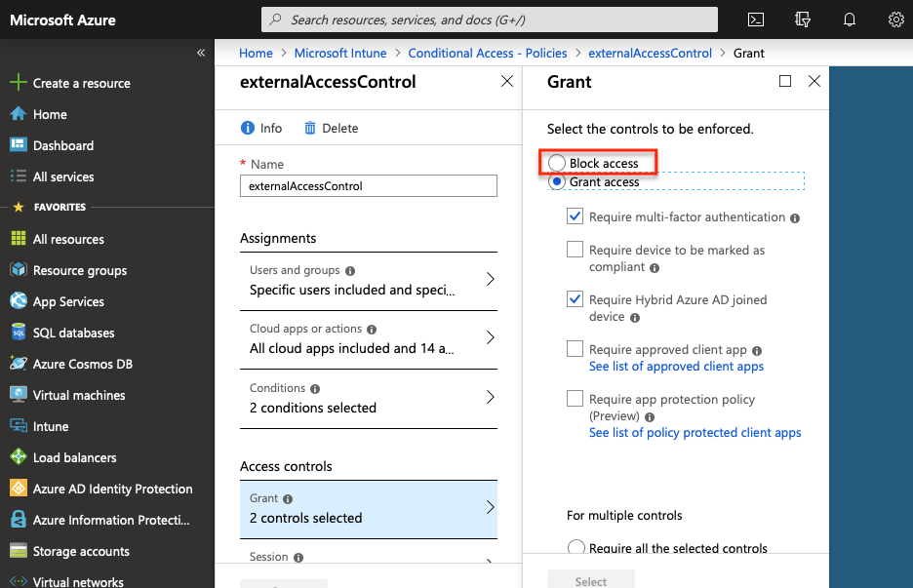Go to Microsoft Intune breadcrumb

click(x=340, y=53)
